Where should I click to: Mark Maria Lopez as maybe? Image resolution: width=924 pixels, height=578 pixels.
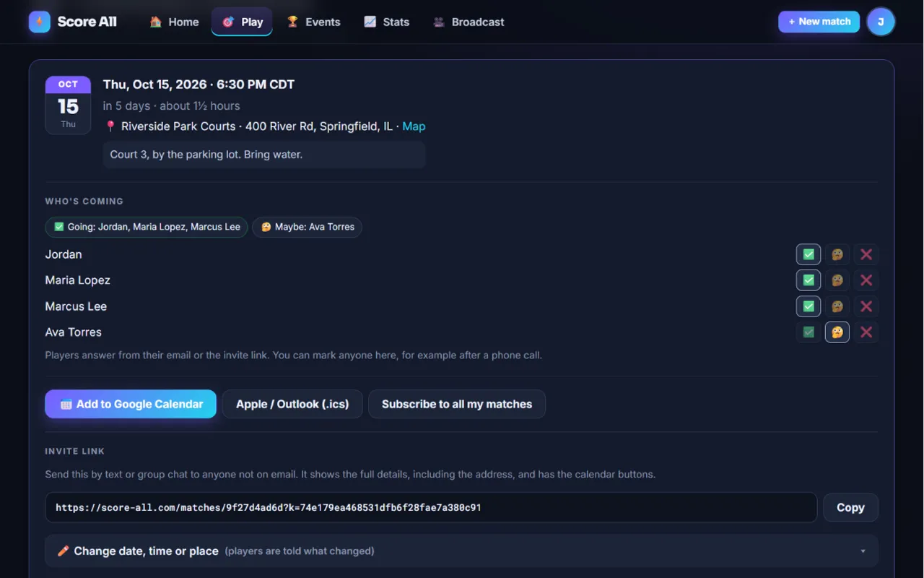(x=837, y=280)
